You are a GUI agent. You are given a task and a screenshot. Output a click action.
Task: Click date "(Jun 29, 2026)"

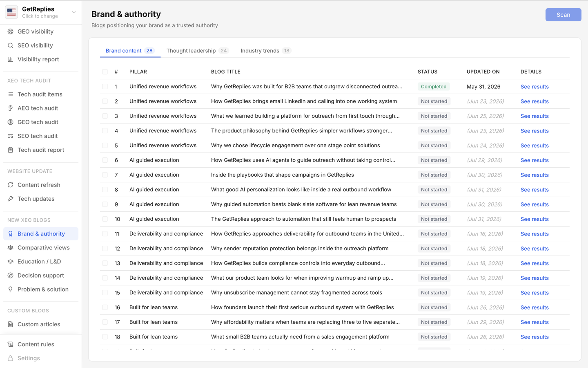pyautogui.click(x=486, y=322)
